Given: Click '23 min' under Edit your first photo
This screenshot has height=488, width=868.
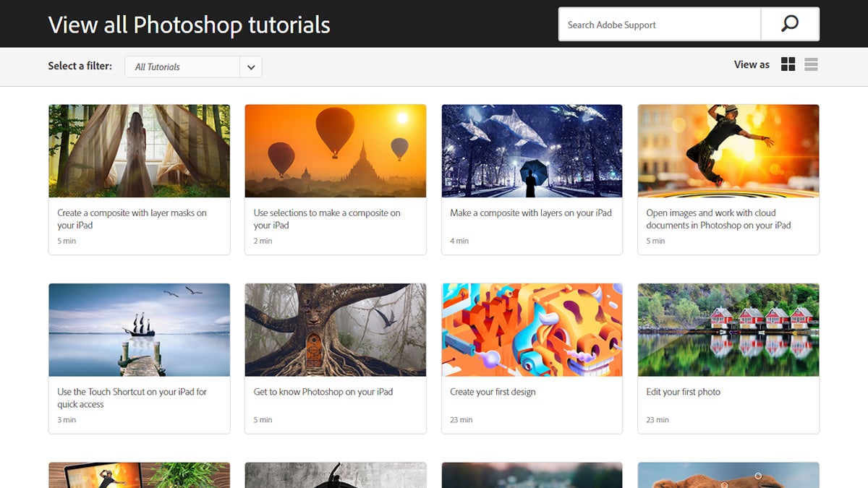Looking at the screenshot, I should pos(658,419).
